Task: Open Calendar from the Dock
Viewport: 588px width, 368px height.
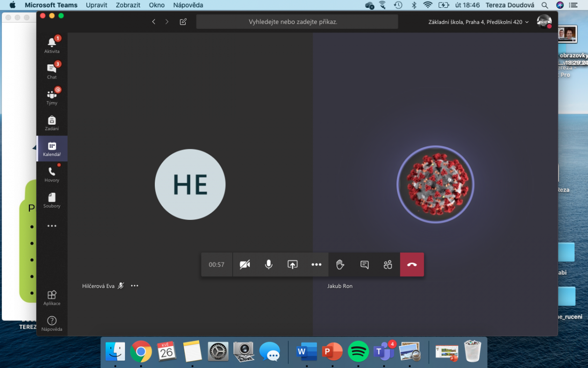Action: click(x=167, y=351)
